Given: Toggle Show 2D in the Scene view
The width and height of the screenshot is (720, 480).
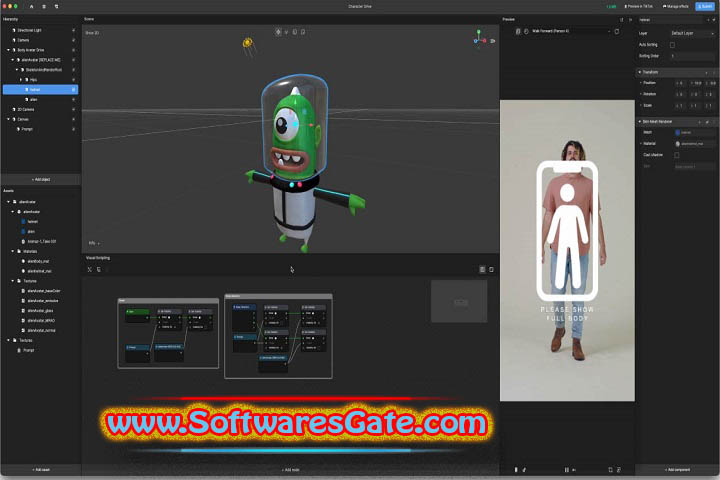Looking at the screenshot, I should pyautogui.click(x=92, y=33).
